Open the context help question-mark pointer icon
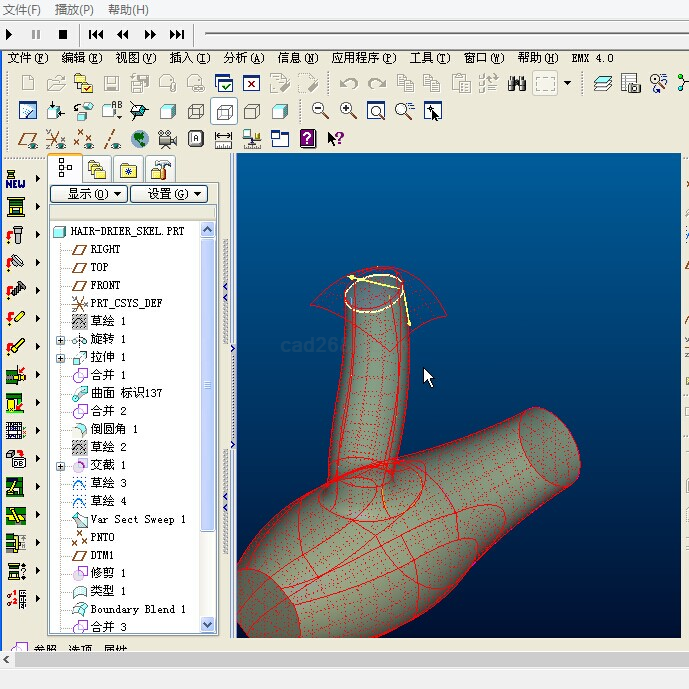Screen dimensions: 689x689 (x=335, y=139)
